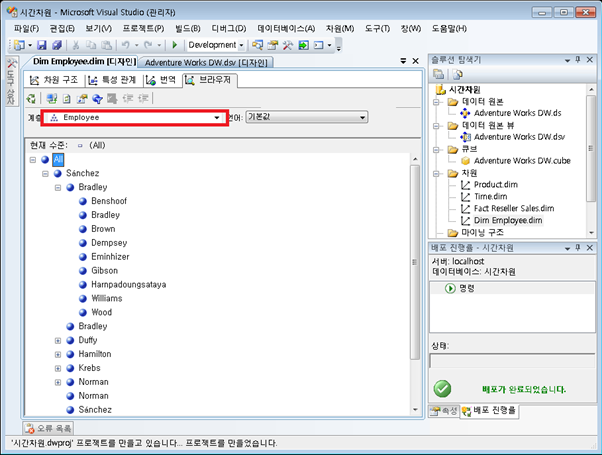Click the New Project toolbar icon
The width and height of the screenshot is (602, 455).
(x=19, y=45)
